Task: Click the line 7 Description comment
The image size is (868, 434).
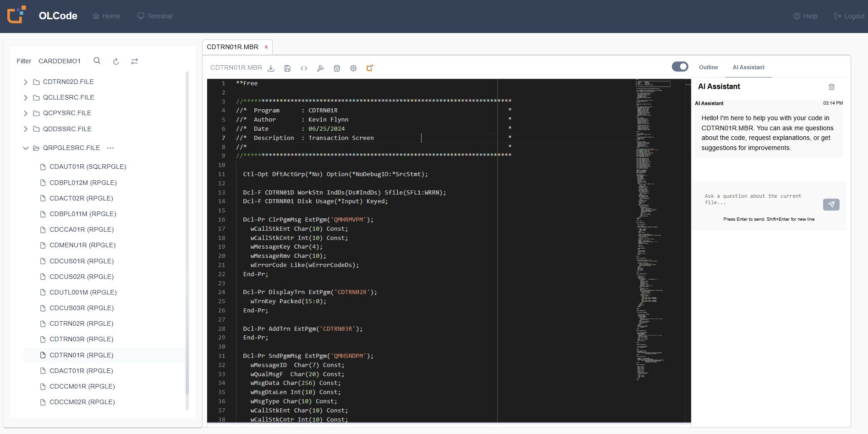Action: pyautogui.click(x=305, y=138)
